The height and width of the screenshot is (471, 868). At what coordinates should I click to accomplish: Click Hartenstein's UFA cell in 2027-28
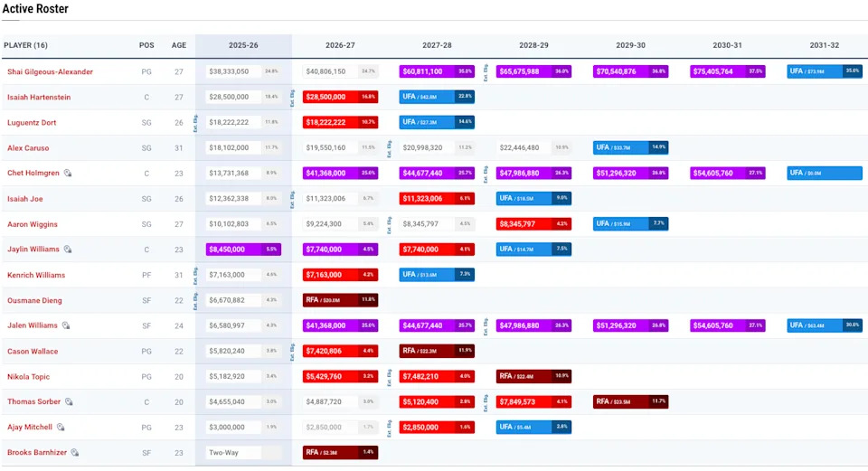click(x=437, y=98)
